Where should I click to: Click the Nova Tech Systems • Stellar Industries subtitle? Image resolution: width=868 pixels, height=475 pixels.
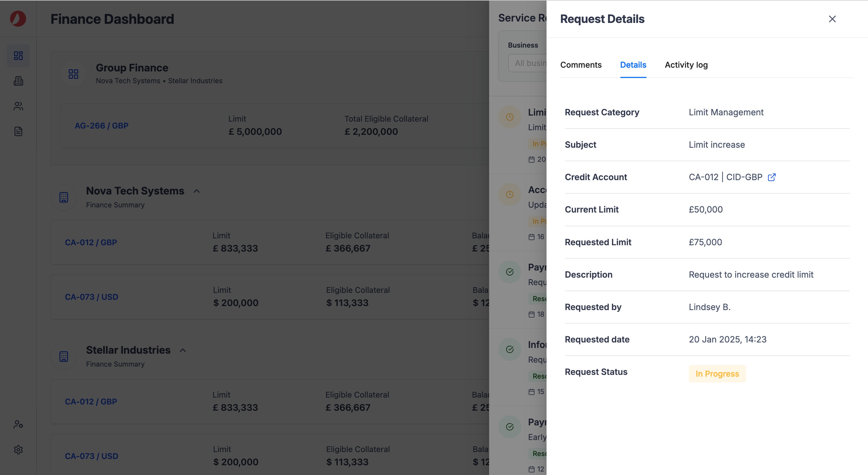coord(159,81)
